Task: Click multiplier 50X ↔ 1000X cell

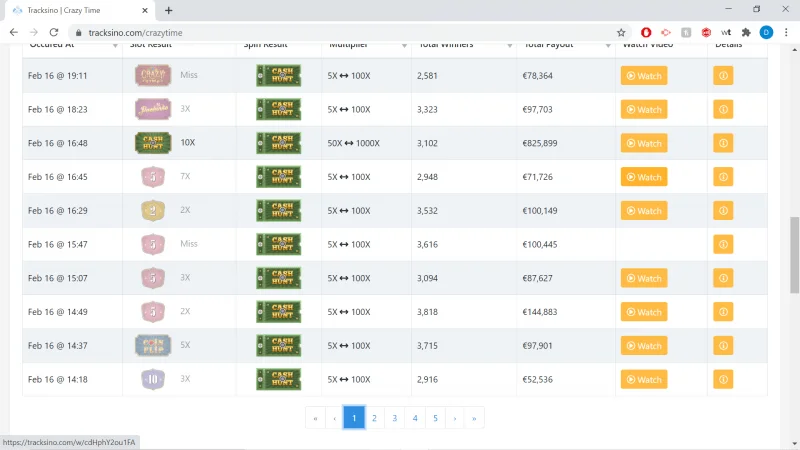Action: [354, 143]
